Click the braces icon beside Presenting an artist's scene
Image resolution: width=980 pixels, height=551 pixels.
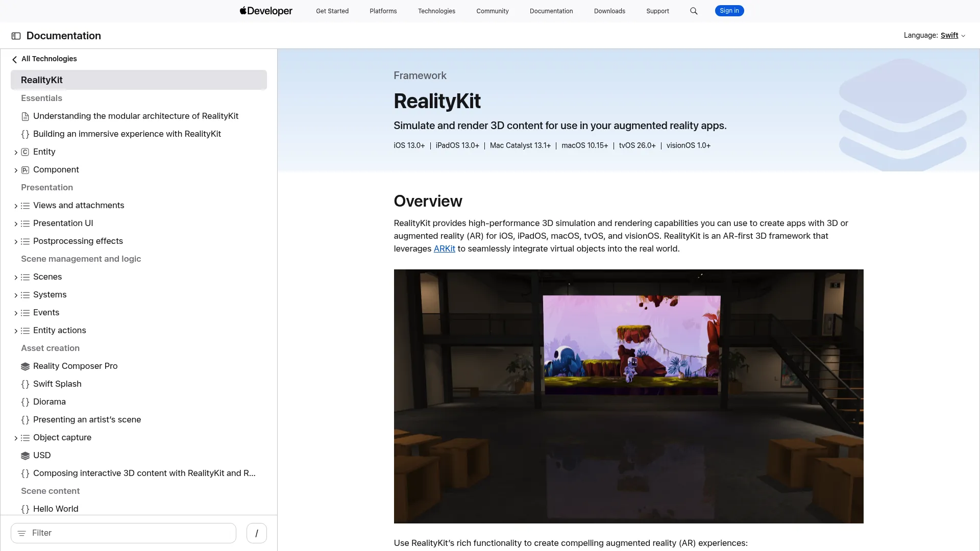pyautogui.click(x=25, y=420)
